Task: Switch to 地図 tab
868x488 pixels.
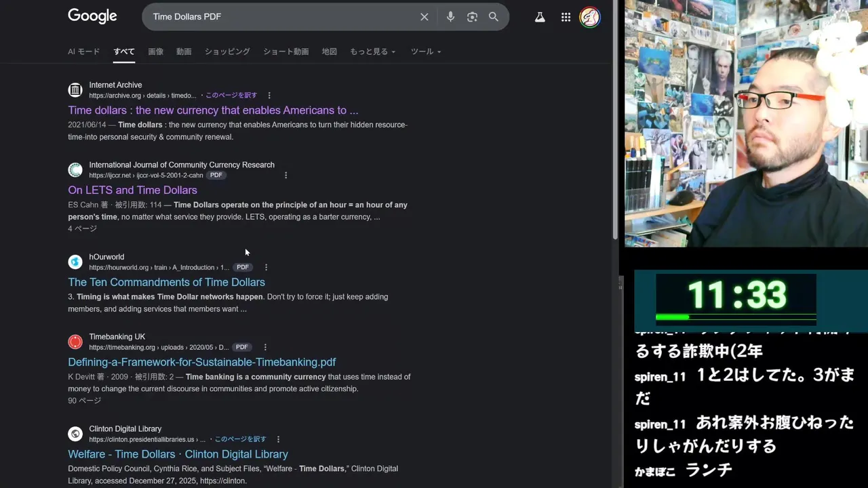Action: pyautogui.click(x=330, y=52)
